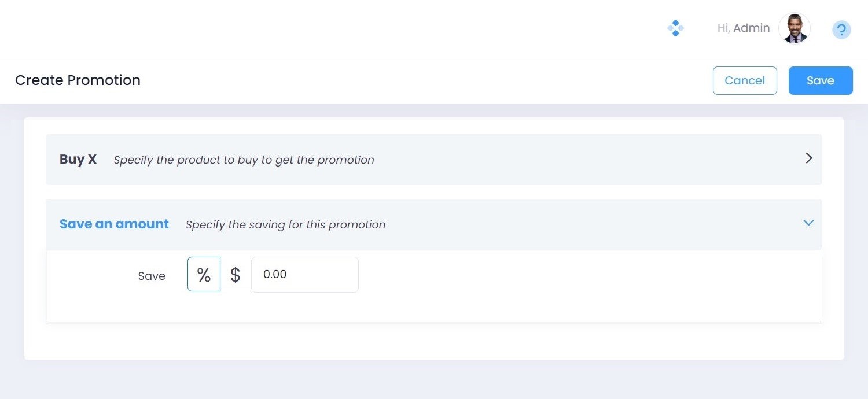Select the percent discount type
868x399 pixels.
204,274
